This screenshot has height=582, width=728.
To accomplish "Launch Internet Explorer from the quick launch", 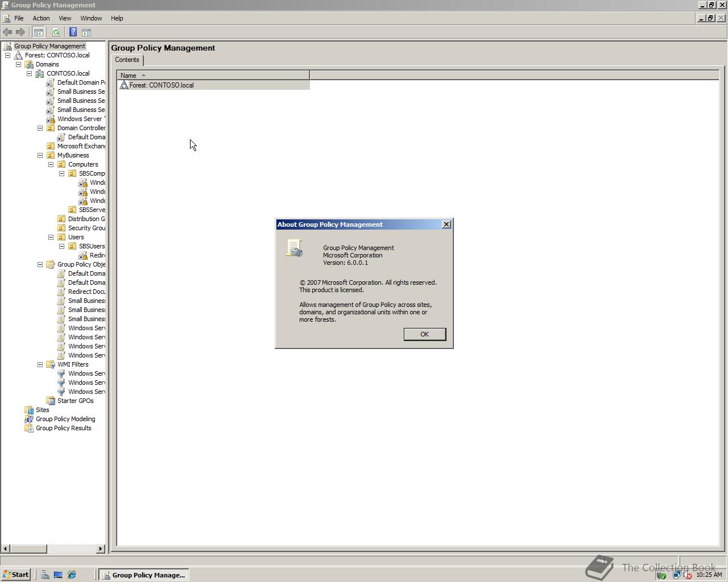I will pos(72,575).
